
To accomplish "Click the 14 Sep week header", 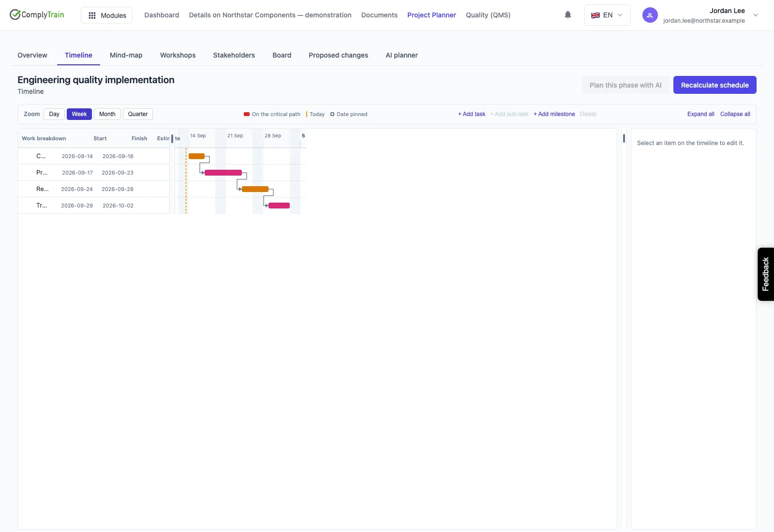I will pyautogui.click(x=198, y=136).
